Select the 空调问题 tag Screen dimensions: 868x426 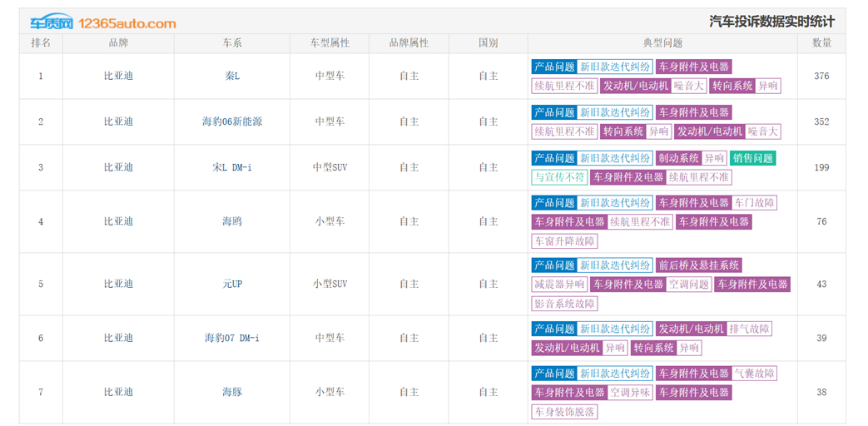click(688, 285)
